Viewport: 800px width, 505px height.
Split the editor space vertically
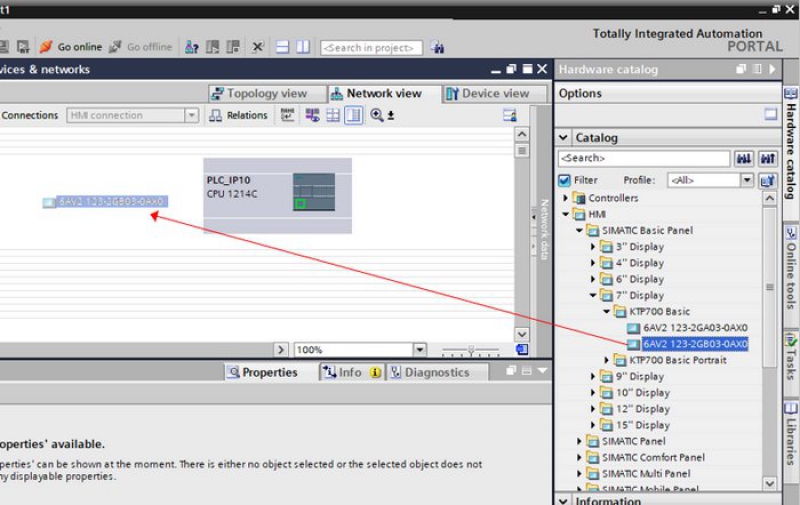click(303, 47)
